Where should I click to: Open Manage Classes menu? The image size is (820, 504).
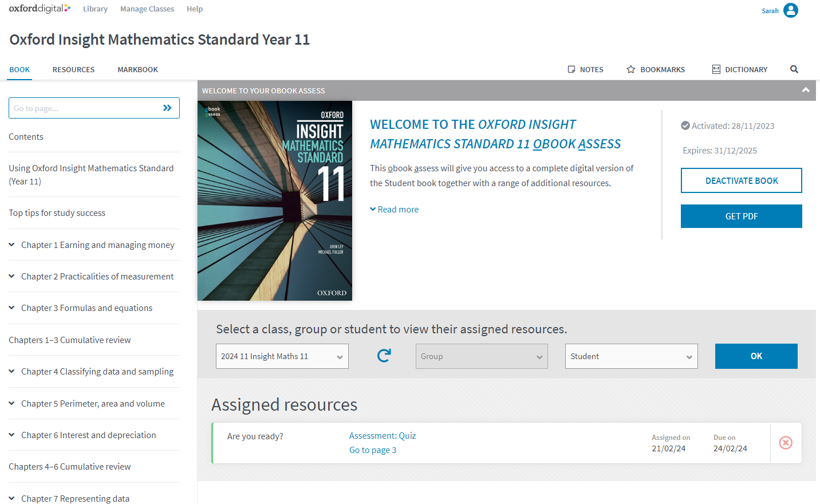point(147,9)
